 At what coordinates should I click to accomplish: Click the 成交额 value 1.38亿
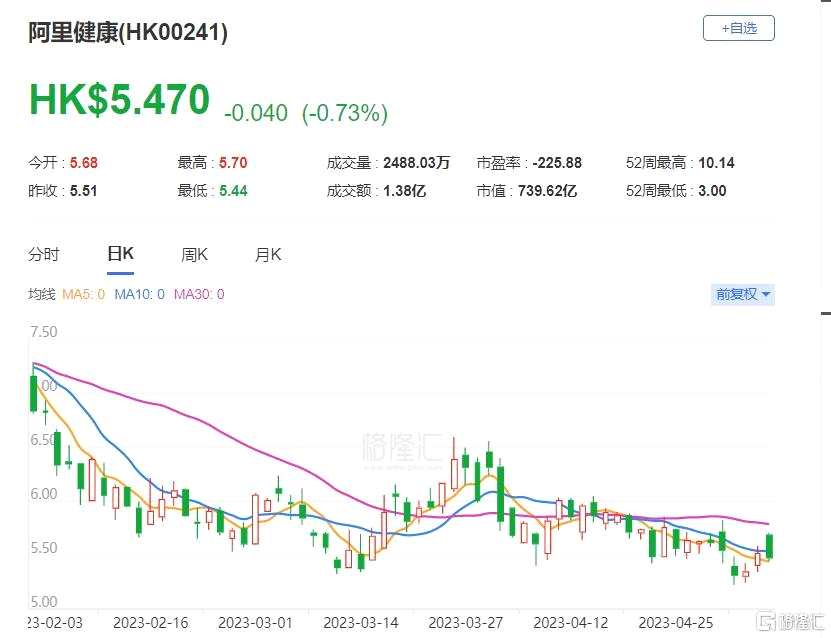pos(404,191)
